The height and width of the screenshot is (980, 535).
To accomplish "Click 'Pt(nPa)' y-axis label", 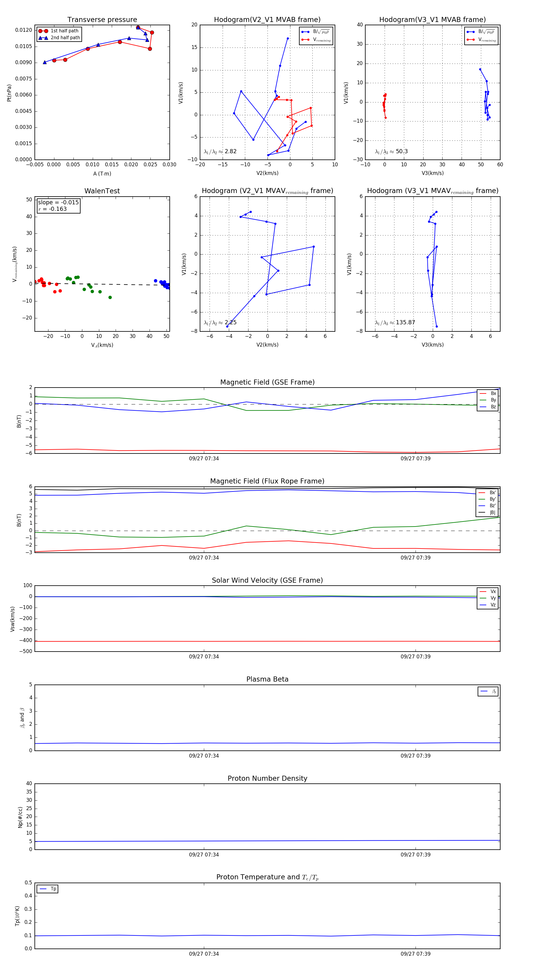I will (x=9, y=92).
